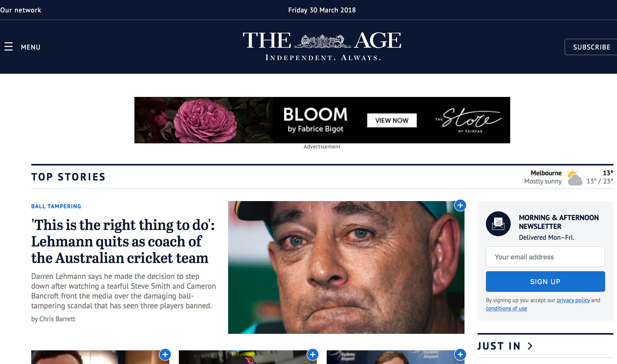The width and height of the screenshot is (617, 364).
Task: Click the plus icon on Lehmann photo
Action: pyautogui.click(x=460, y=205)
